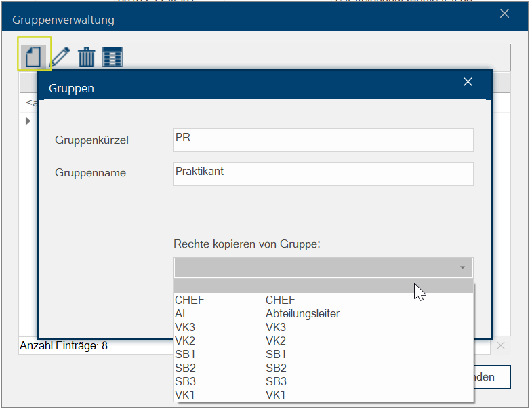Viewport: 532px width, 409px height.
Task: Select AL Abteilungsleiter from the list
Action: pyautogui.click(x=323, y=313)
